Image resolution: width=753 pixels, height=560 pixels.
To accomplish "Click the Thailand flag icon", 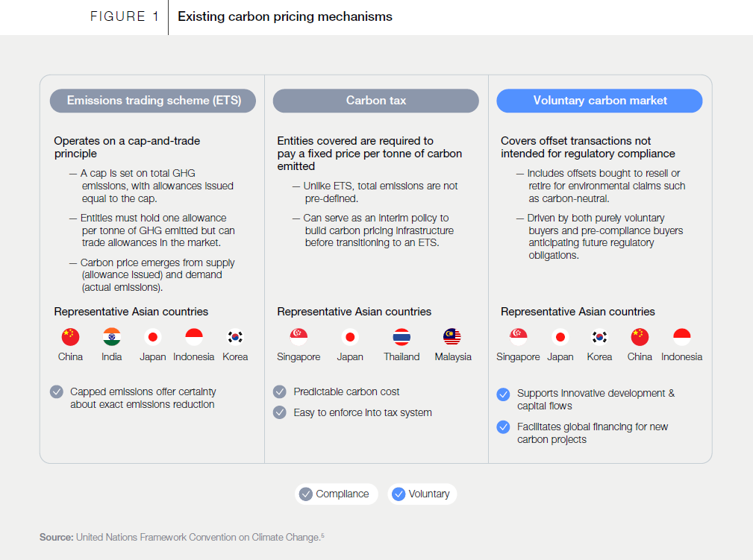I will 402,337.
